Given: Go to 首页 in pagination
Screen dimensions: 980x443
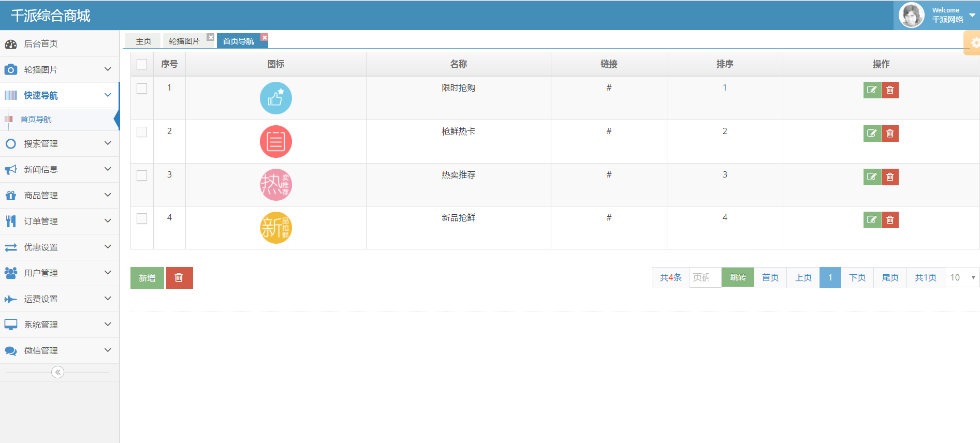Looking at the screenshot, I should click(770, 278).
